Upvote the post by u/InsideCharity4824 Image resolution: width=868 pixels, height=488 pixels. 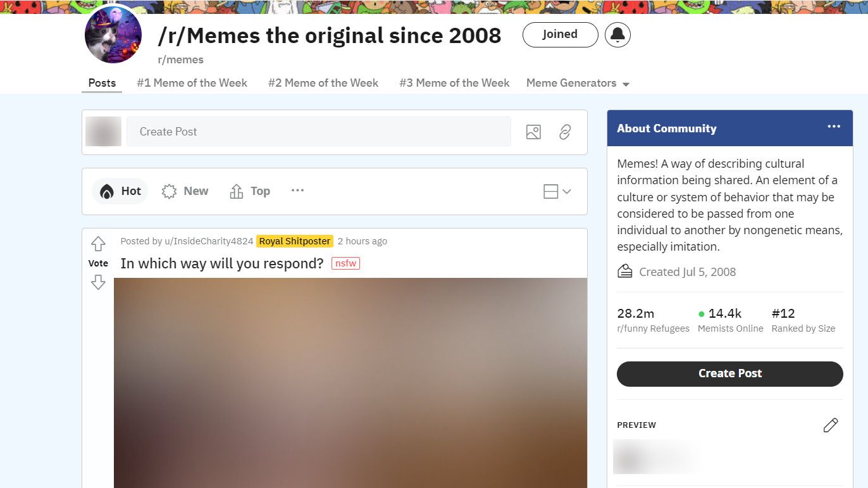[x=98, y=242]
